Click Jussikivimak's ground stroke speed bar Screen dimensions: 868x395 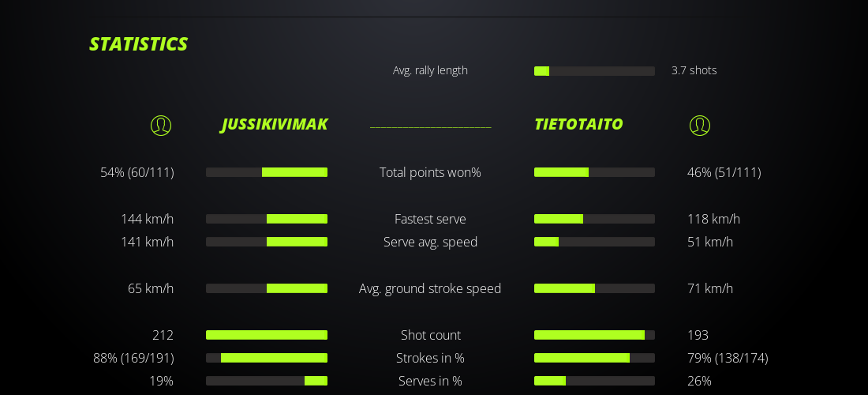tap(267, 288)
